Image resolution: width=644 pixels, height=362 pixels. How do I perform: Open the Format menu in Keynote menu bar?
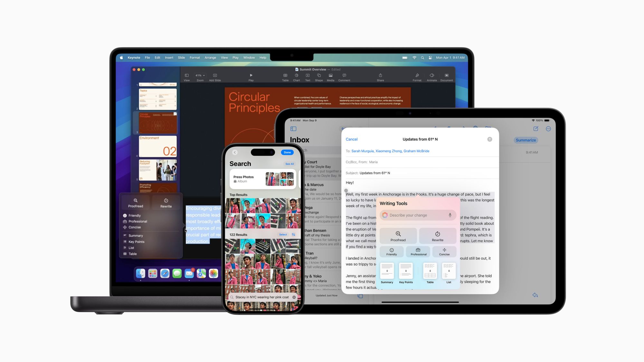coord(195,58)
